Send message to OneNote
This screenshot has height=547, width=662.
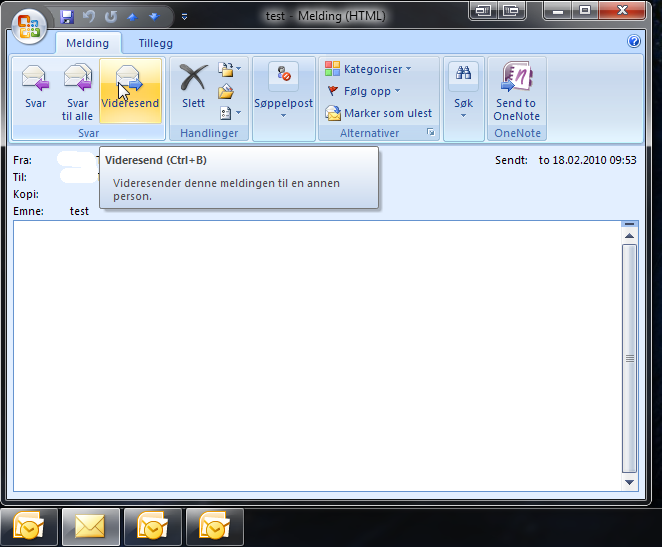516,90
